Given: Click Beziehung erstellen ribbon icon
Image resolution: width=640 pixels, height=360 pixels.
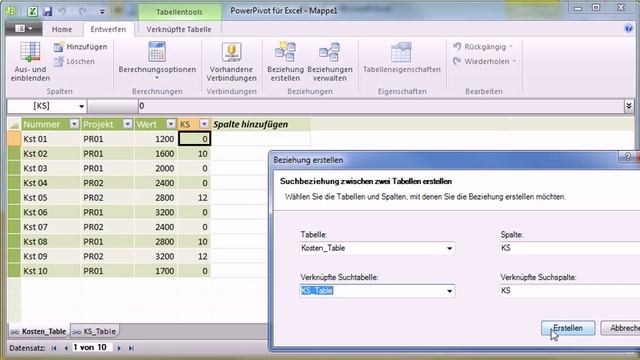Looking at the screenshot, I should 286,62.
